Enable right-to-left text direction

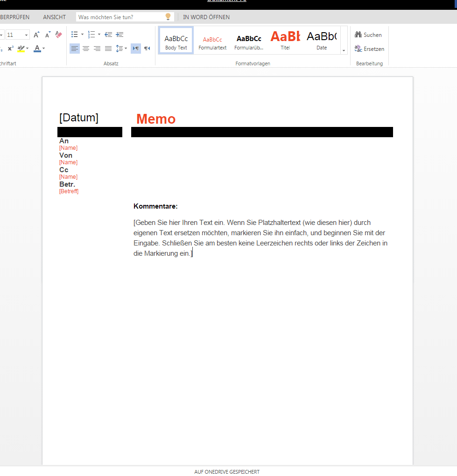(x=147, y=49)
